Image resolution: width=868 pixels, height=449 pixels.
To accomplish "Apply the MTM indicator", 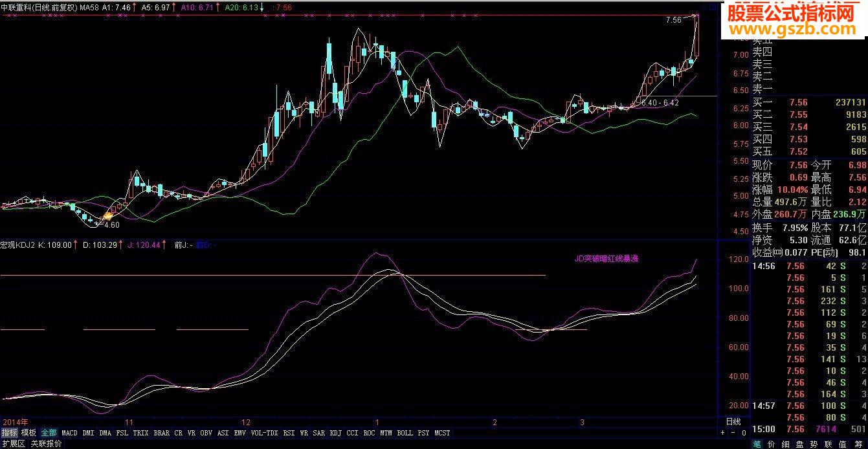I will [x=386, y=433].
